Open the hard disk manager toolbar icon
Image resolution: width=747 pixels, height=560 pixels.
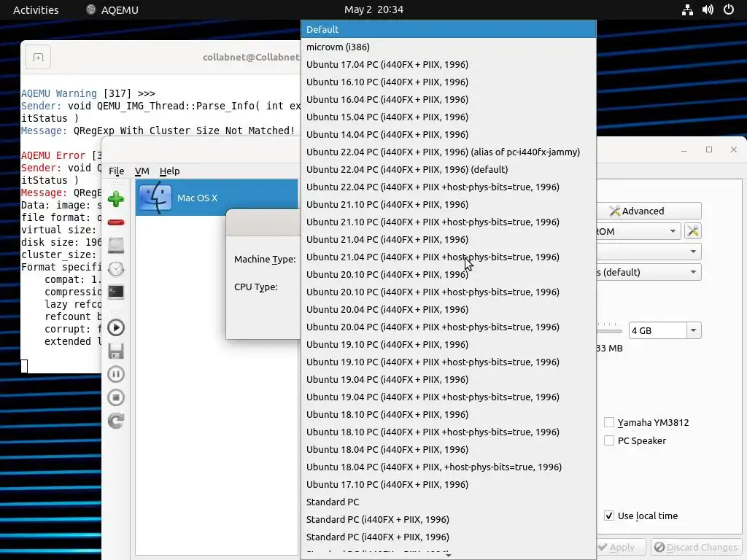[x=116, y=245]
